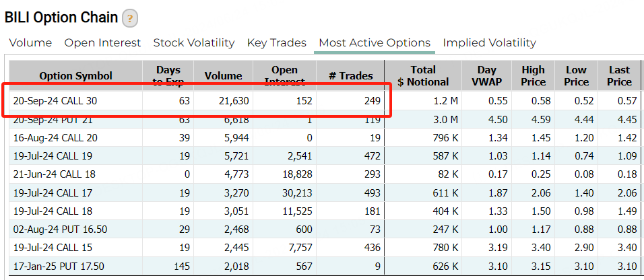644x280 pixels.
Task: Sort by the Last Price header
Action: (619, 76)
